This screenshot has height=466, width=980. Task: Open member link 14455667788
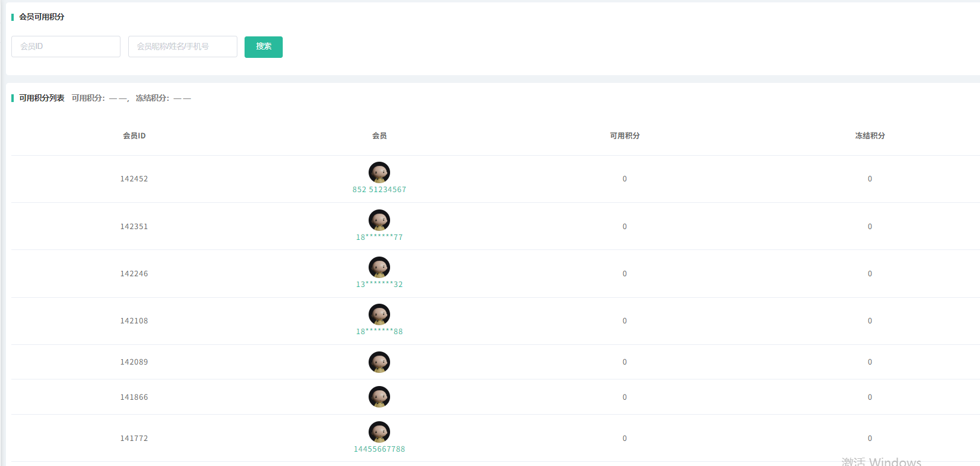[x=379, y=449]
